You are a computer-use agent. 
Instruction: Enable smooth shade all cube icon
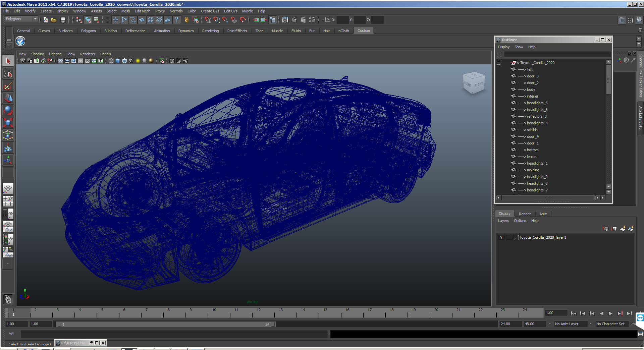[x=117, y=61]
